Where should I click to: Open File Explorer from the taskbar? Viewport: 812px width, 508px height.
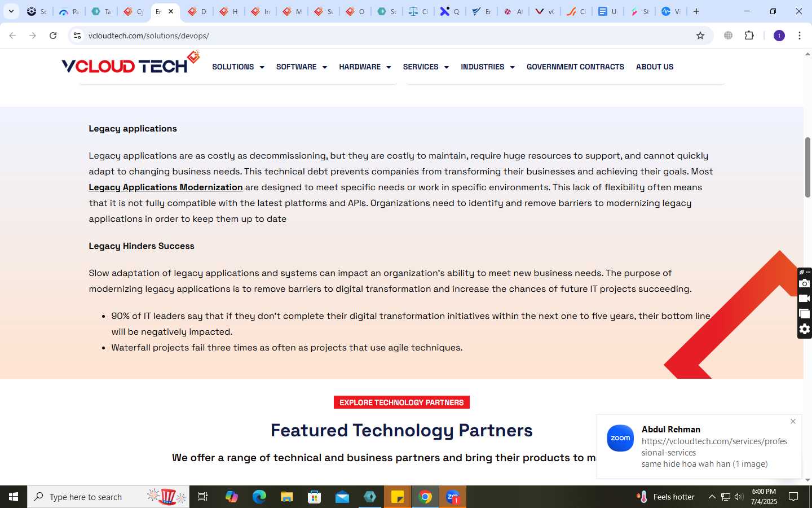pyautogui.click(x=287, y=497)
